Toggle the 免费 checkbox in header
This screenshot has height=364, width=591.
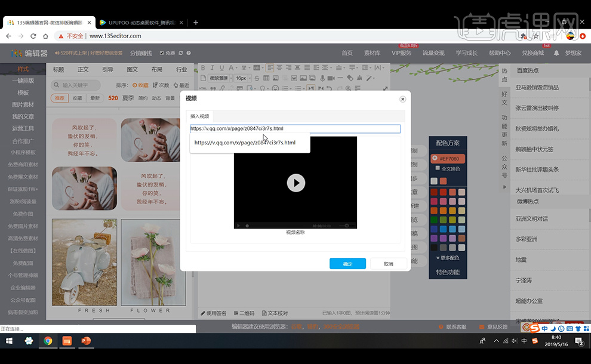[162, 53]
